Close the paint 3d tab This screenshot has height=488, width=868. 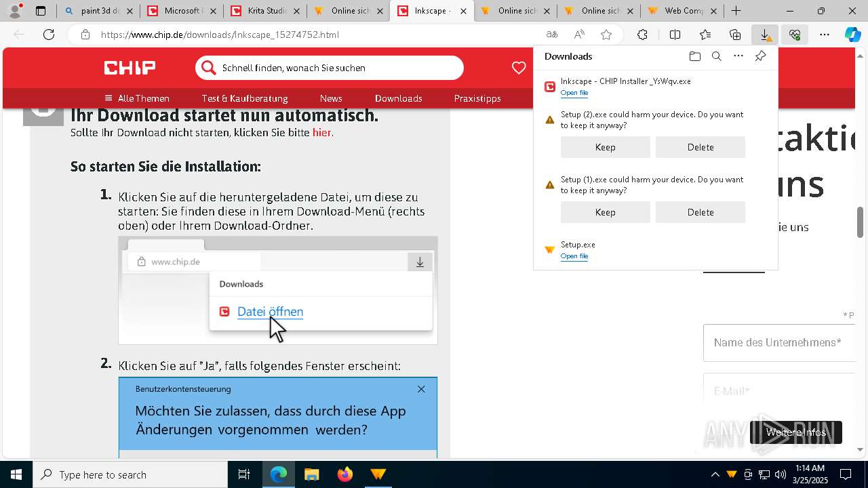tap(130, 11)
